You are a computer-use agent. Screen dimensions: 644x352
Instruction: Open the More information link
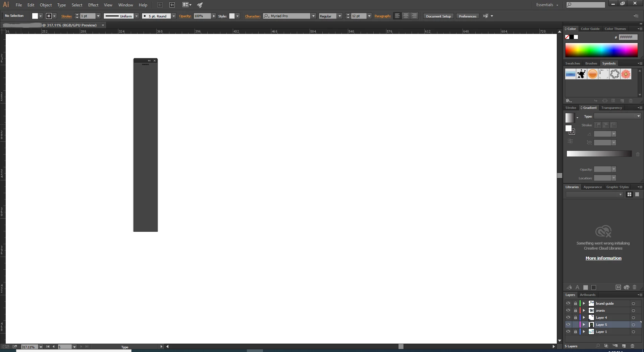coord(603,258)
